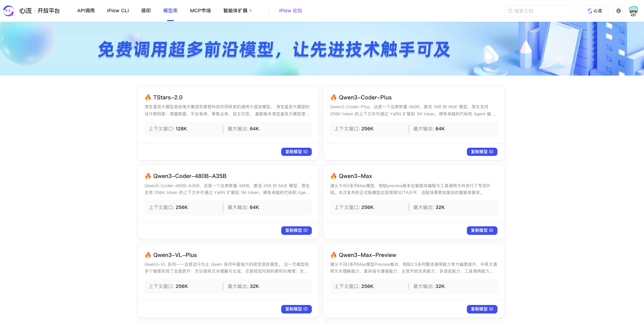Image resolution: width=644 pixels, height=323 pixels.
Task: Open the 搭叩 nav item
Action: (x=146, y=11)
